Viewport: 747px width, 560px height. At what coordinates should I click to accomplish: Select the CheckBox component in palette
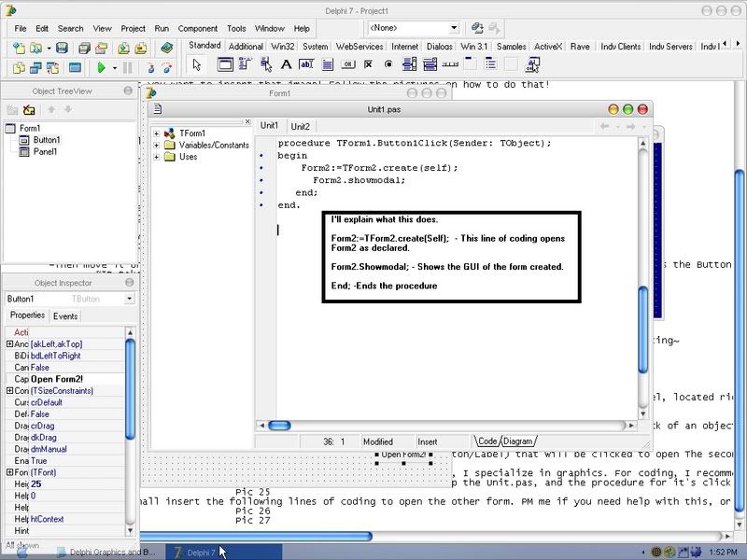pyautogui.click(x=368, y=64)
